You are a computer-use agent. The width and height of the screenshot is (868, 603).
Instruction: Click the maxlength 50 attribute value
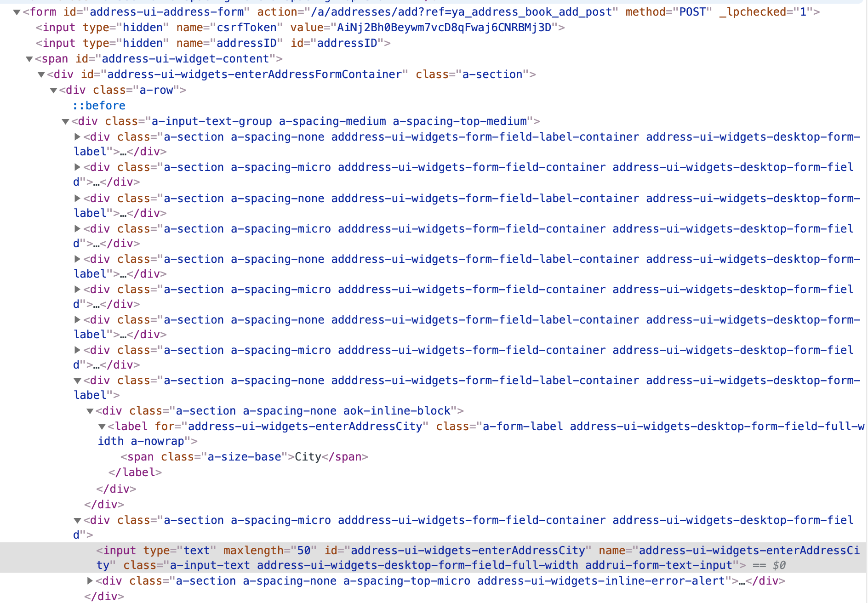click(304, 551)
